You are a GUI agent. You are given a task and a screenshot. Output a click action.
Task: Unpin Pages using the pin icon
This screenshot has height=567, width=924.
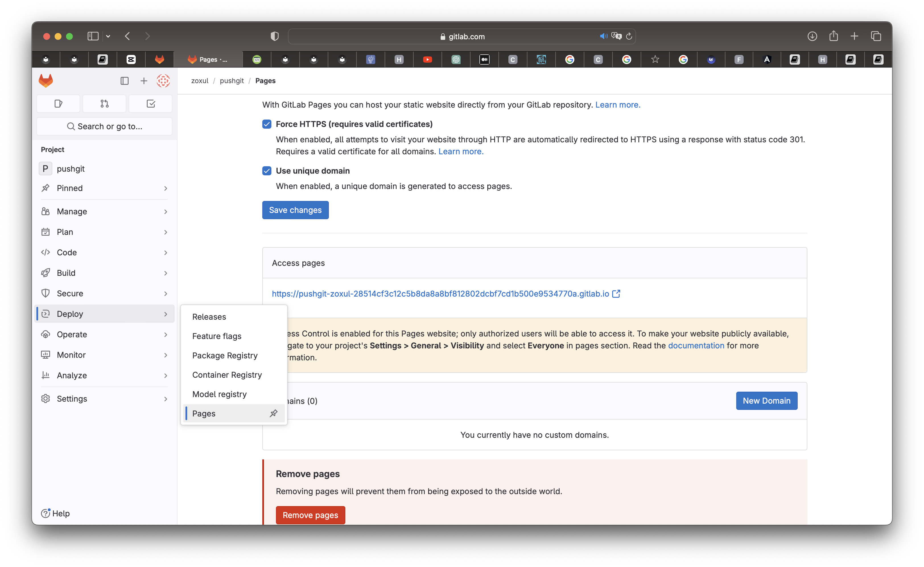[x=273, y=413]
